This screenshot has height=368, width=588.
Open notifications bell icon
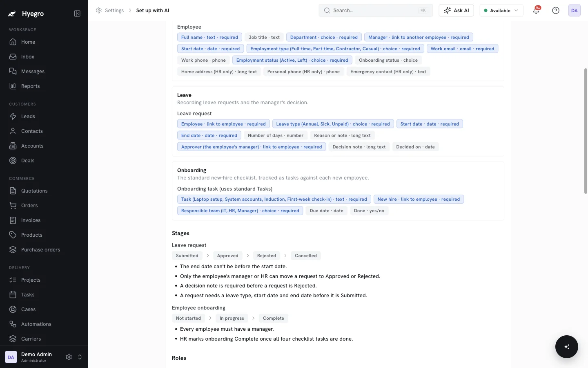(x=536, y=11)
